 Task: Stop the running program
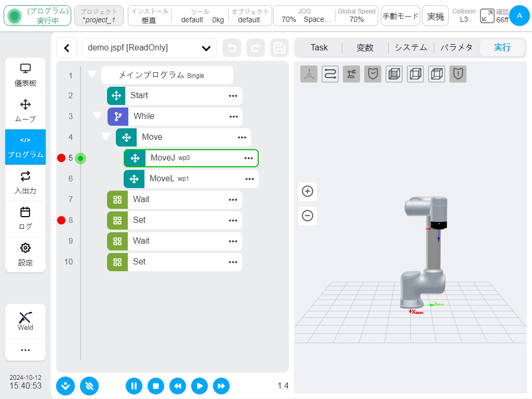click(x=156, y=386)
